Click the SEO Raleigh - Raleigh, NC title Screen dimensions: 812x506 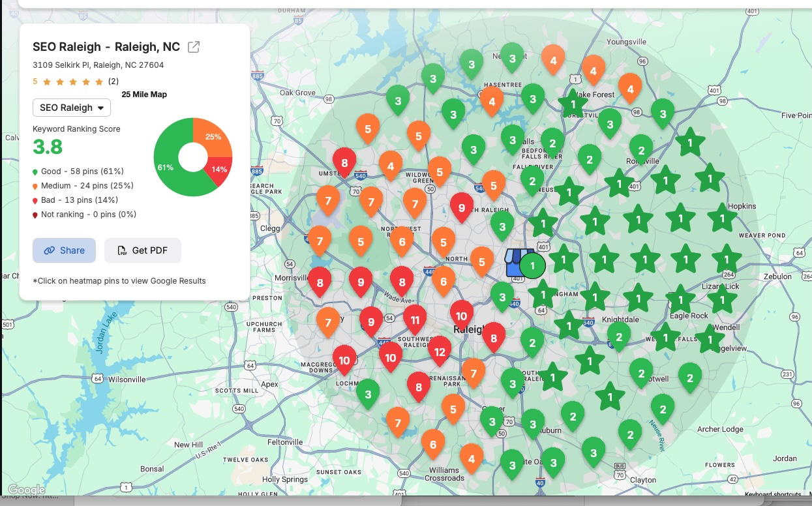[x=106, y=47]
